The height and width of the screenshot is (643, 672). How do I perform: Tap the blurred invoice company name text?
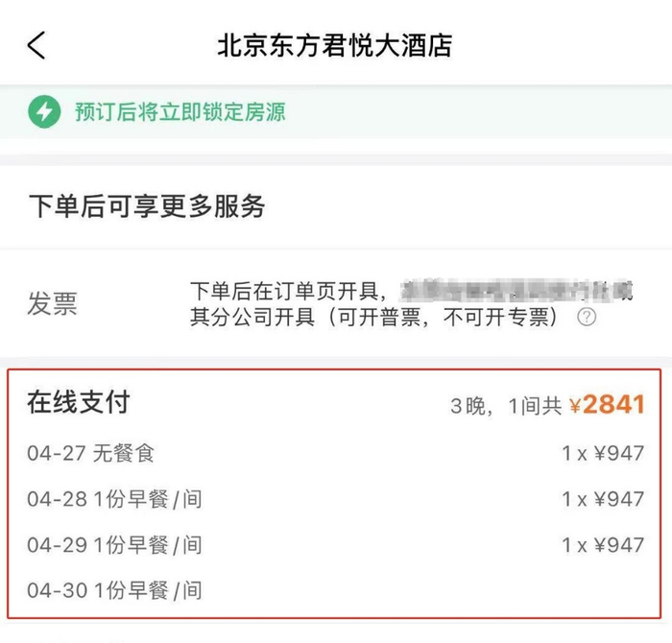click(516, 292)
